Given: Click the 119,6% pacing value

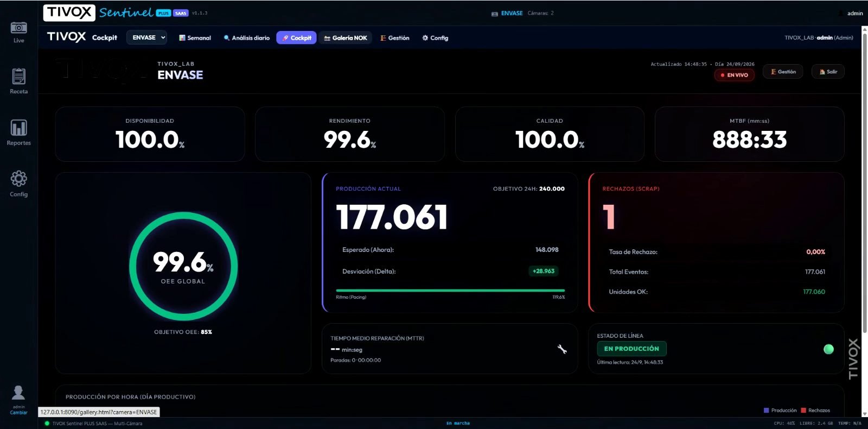Looking at the screenshot, I should coord(559,297).
